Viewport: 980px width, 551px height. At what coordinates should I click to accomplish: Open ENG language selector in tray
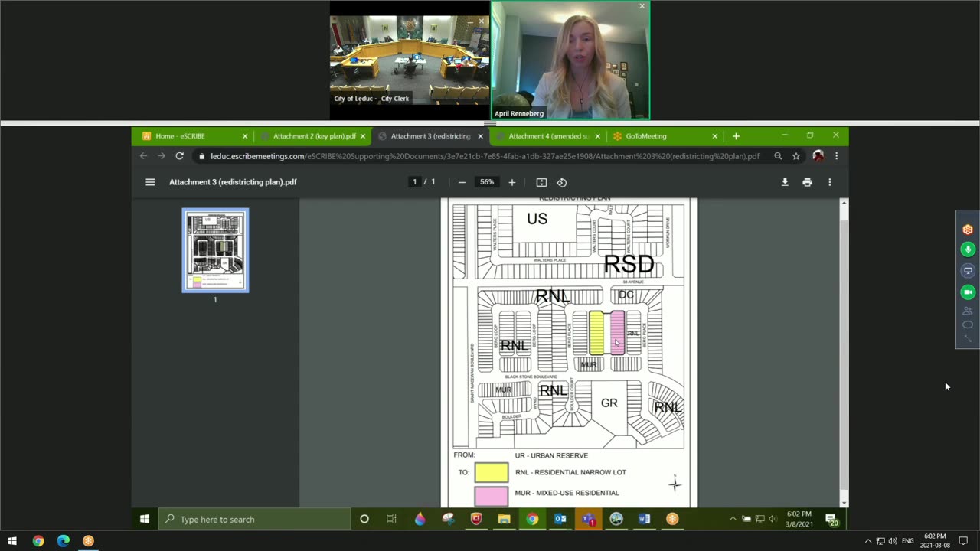click(x=908, y=541)
